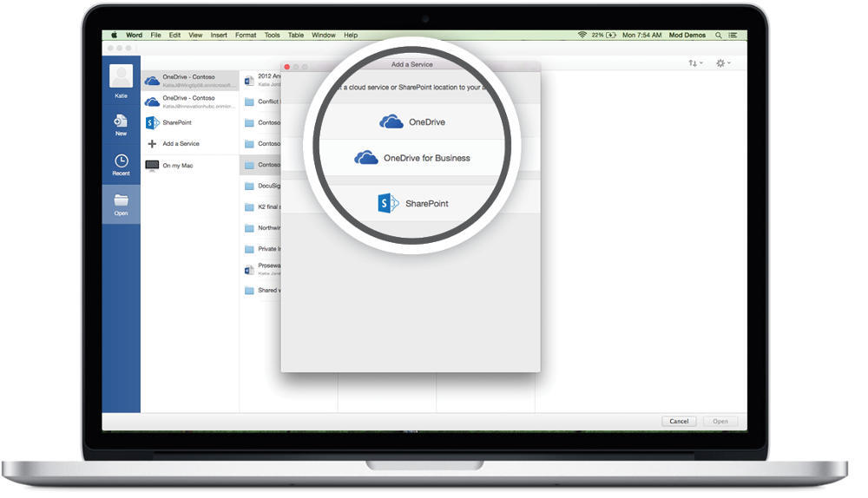Close the Add a Service dialog
Image resolution: width=868 pixels, height=498 pixels.
coord(286,67)
